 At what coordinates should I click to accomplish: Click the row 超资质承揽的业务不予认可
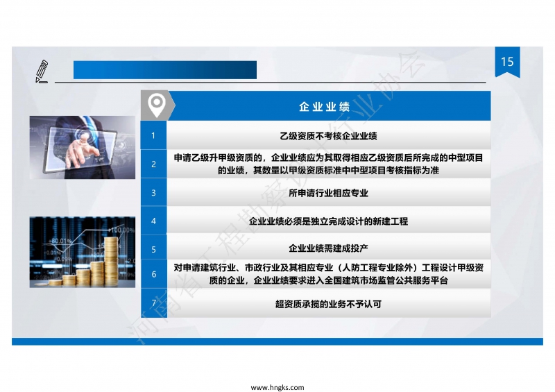[x=328, y=304]
